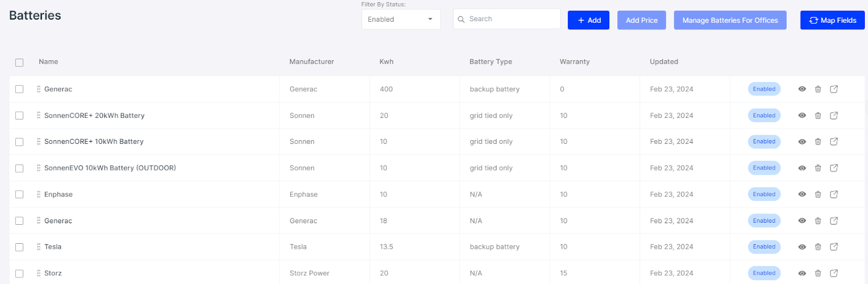Delete the SonnenEVO 10kWh Battery (OUTDOOR)
The width and height of the screenshot is (868, 284).
(x=818, y=168)
